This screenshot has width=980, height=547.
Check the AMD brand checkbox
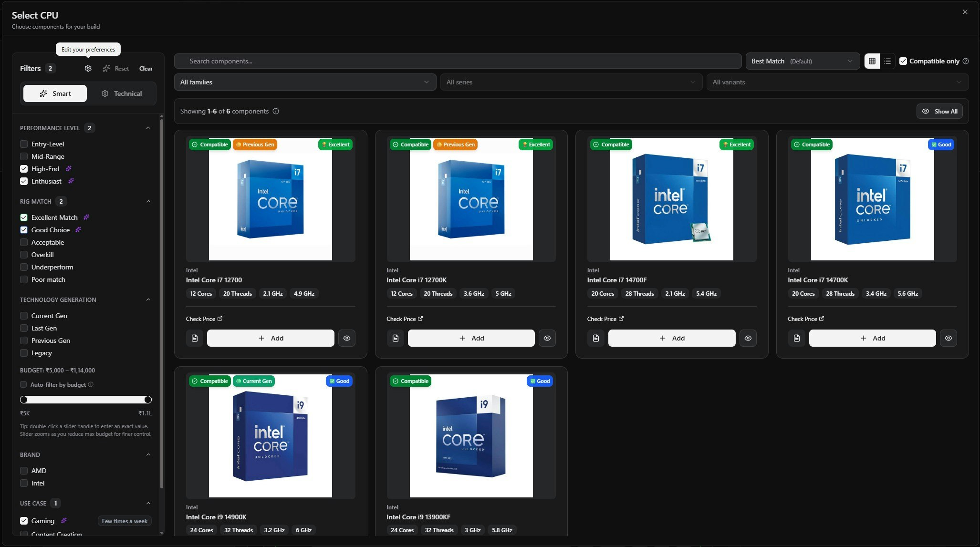[x=24, y=471]
